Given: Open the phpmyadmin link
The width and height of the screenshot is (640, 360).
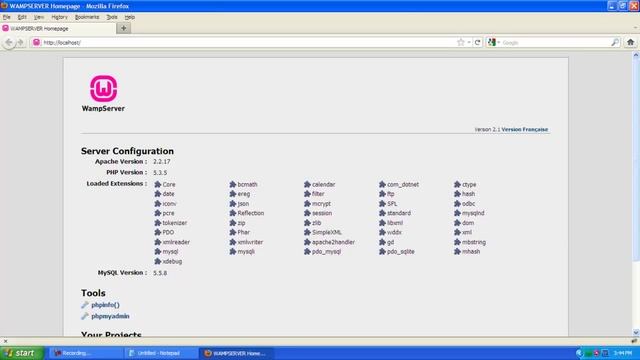Looking at the screenshot, I should (x=110, y=316).
